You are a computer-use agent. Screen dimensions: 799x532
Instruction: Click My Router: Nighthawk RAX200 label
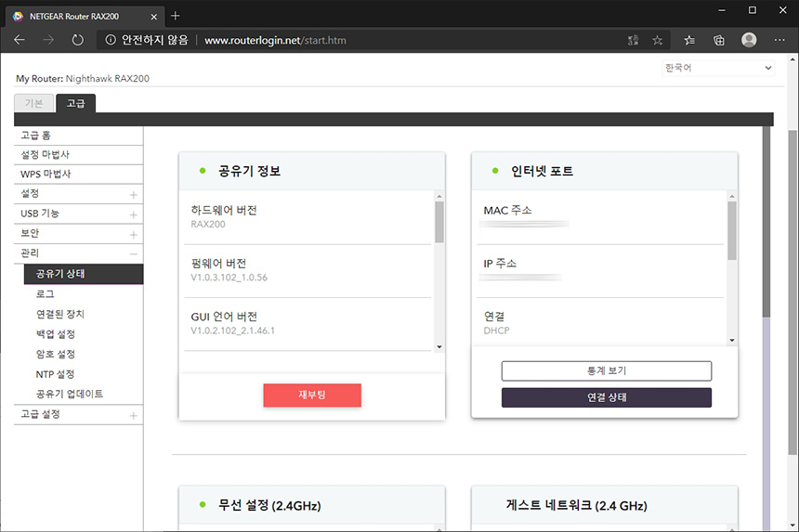point(83,78)
